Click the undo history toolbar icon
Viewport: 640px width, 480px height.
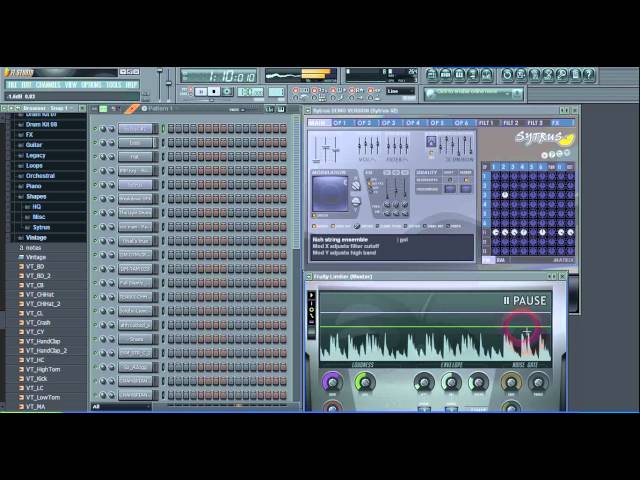[x=507, y=75]
